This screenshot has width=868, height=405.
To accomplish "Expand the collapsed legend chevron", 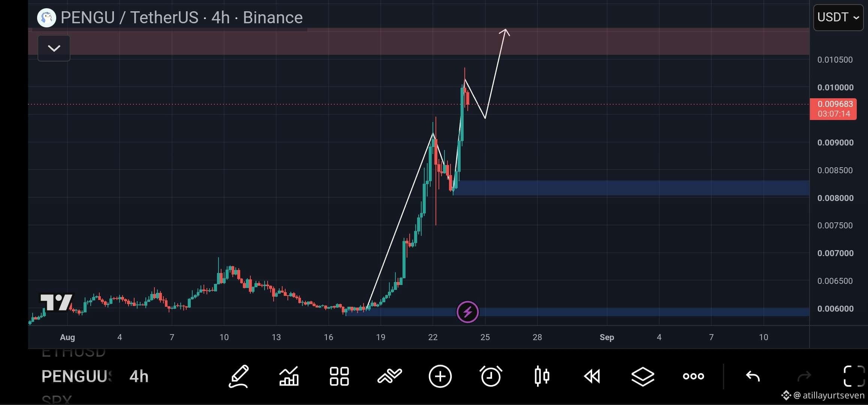I will click(x=54, y=48).
